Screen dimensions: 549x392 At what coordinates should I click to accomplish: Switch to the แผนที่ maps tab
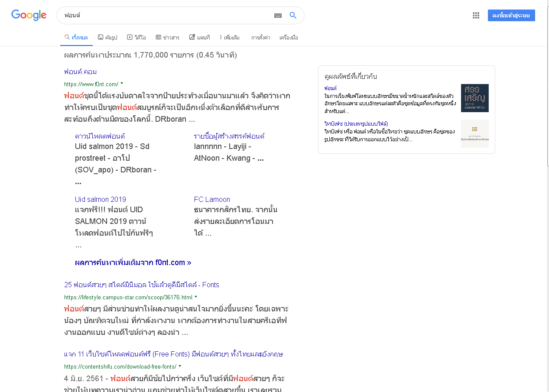click(x=200, y=38)
